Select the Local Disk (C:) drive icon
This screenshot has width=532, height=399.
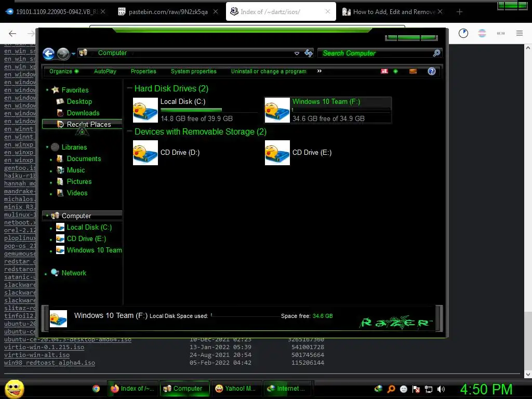click(145, 110)
